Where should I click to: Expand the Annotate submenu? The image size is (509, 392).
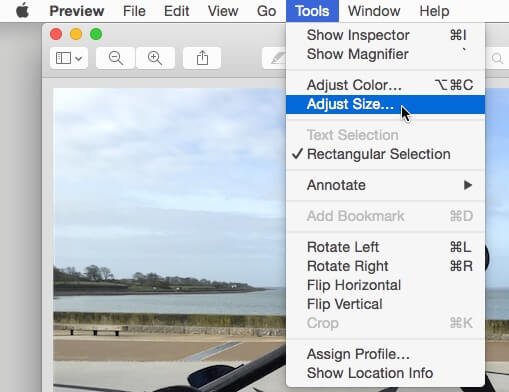tap(385, 185)
